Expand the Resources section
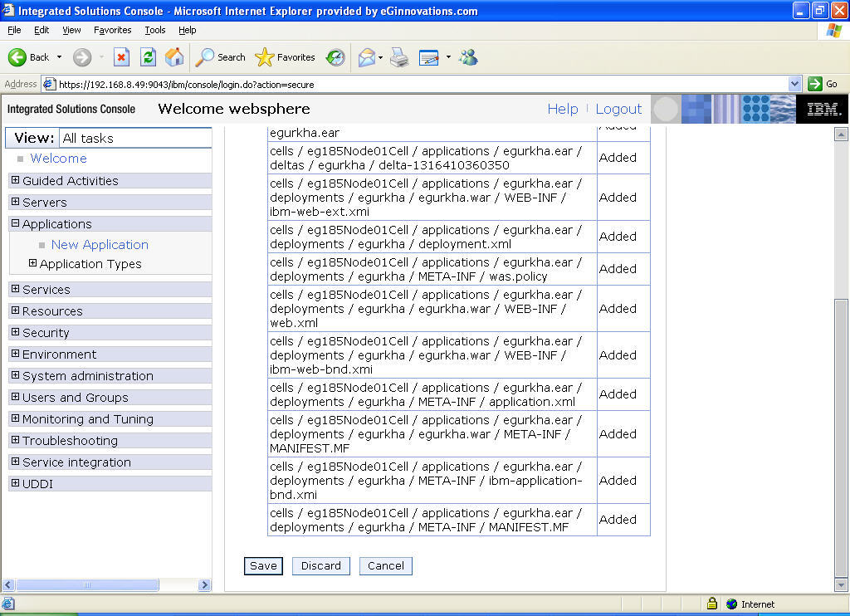This screenshot has width=850, height=616. (15, 310)
